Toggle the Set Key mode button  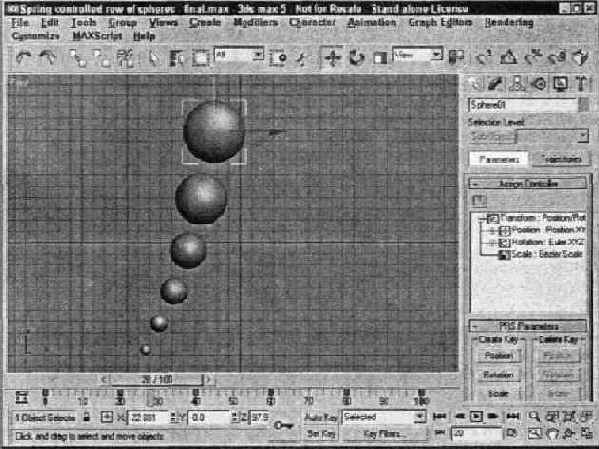click(x=321, y=434)
